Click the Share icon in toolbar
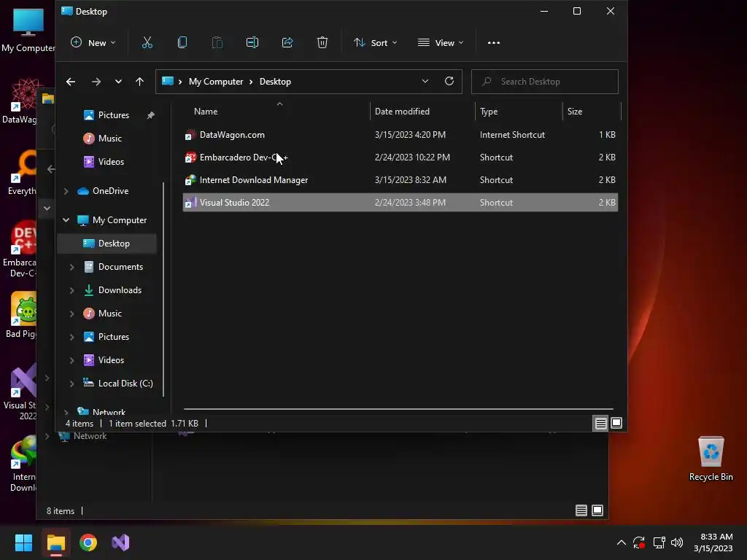 287,43
